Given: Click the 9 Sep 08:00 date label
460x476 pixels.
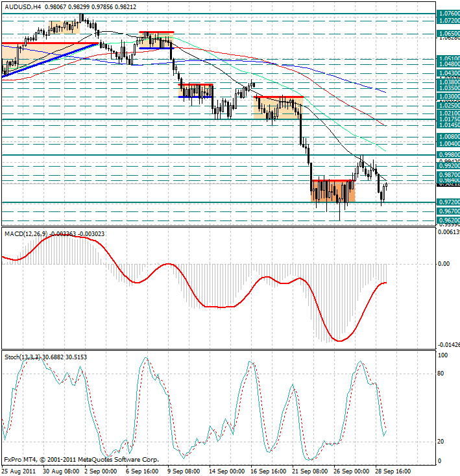Looking at the screenshot, I should [x=184, y=471].
